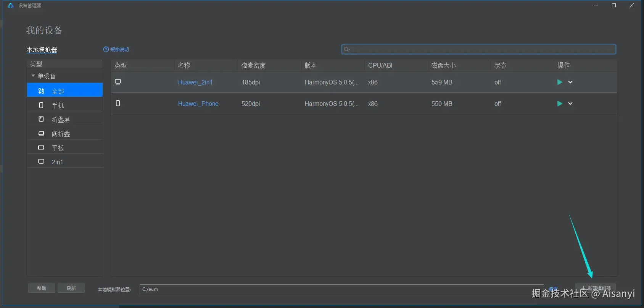Start the Huawei_Phone emulator play icon
The width and height of the screenshot is (644, 308).
pyautogui.click(x=559, y=104)
